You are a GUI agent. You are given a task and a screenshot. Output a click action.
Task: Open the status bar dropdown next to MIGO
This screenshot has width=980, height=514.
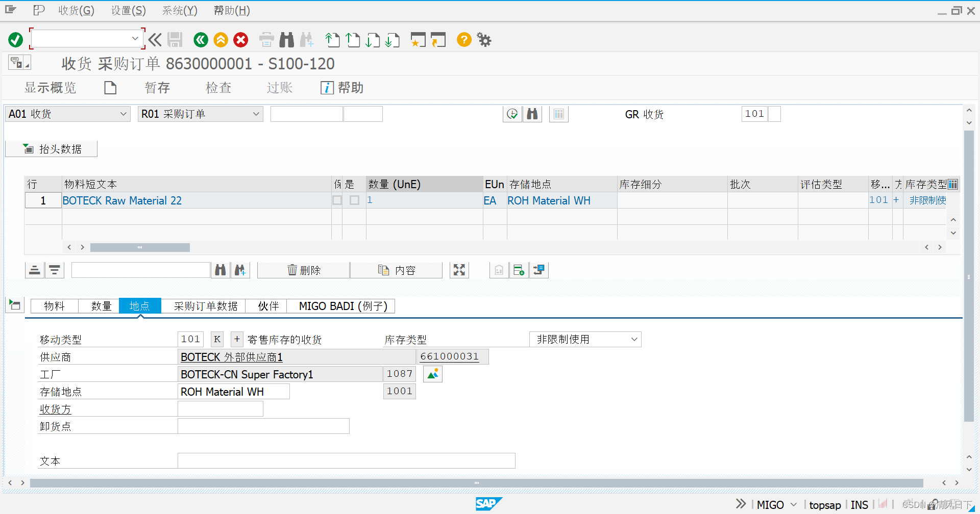(x=794, y=505)
